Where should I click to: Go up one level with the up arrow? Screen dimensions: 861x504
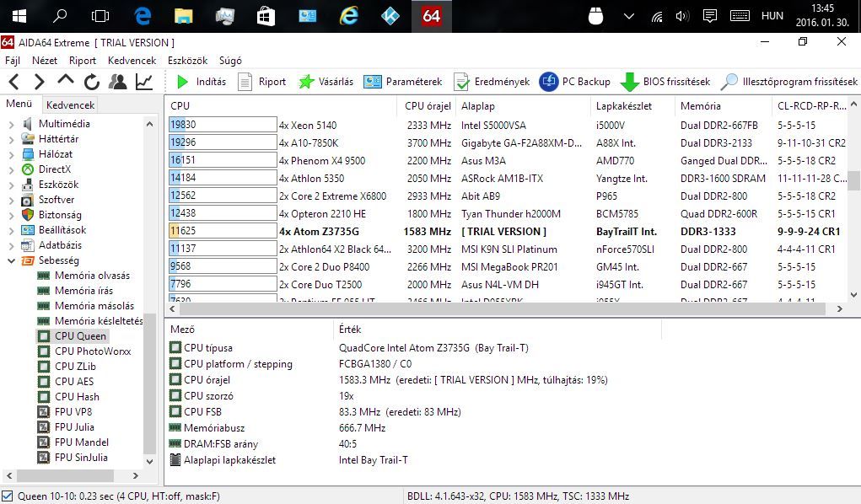[65, 81]
